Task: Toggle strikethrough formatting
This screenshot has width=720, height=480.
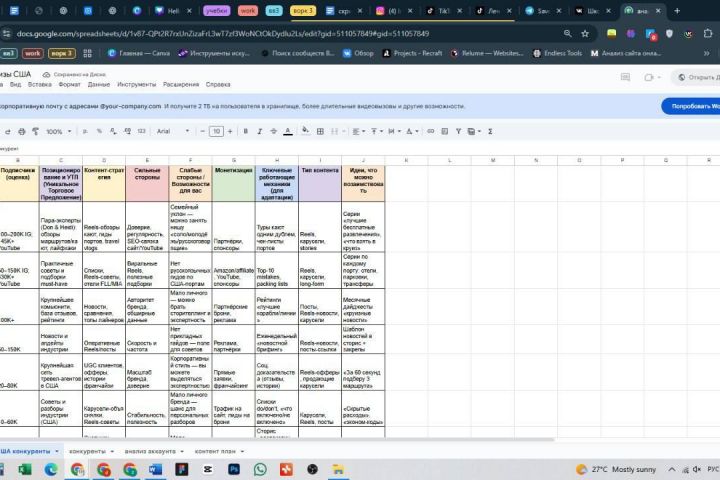Action: (x=274, y=131)
